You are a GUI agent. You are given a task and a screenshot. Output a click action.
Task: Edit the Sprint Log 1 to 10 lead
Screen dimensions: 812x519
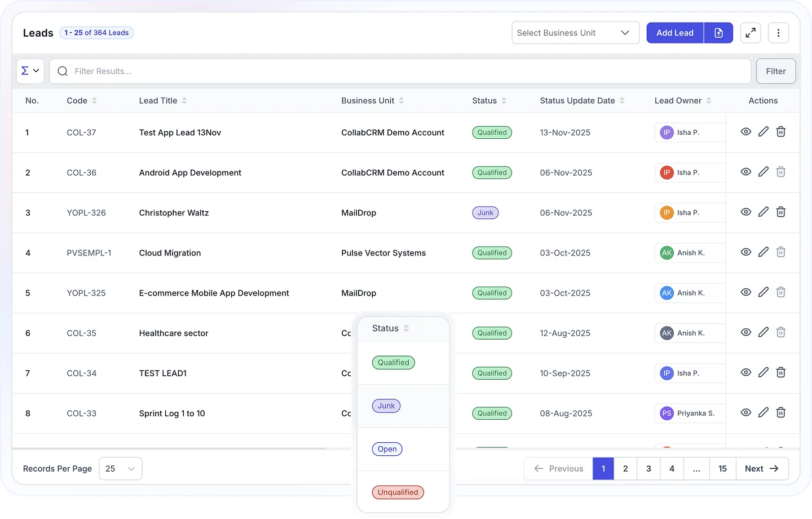[x=763, y=413]
